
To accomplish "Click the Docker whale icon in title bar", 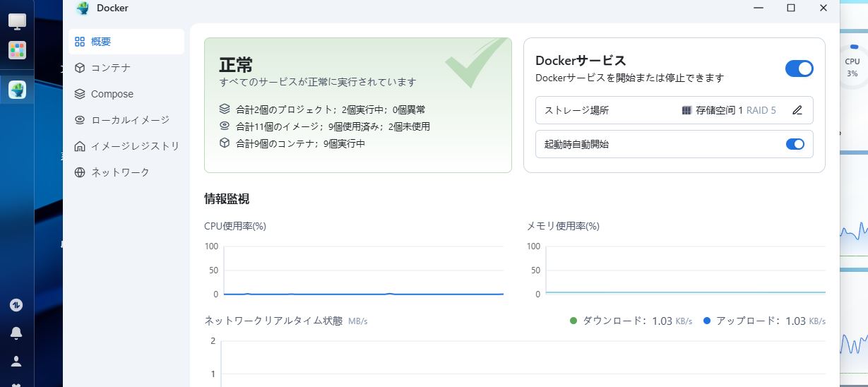I will [83, 8].
